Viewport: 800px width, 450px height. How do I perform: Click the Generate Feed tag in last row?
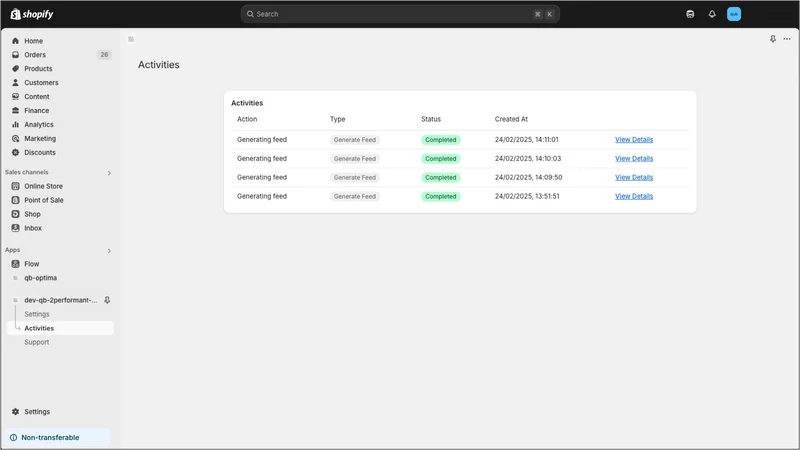point(355,196)
